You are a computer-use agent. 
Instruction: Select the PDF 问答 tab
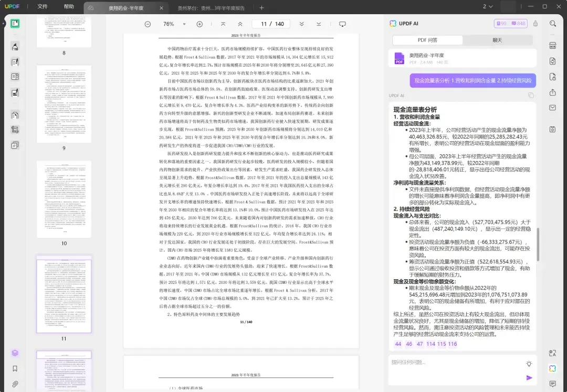(427, 40)
